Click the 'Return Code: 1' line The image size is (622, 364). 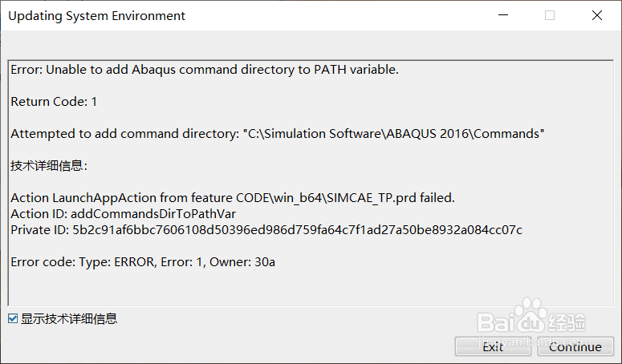[54, 102]
